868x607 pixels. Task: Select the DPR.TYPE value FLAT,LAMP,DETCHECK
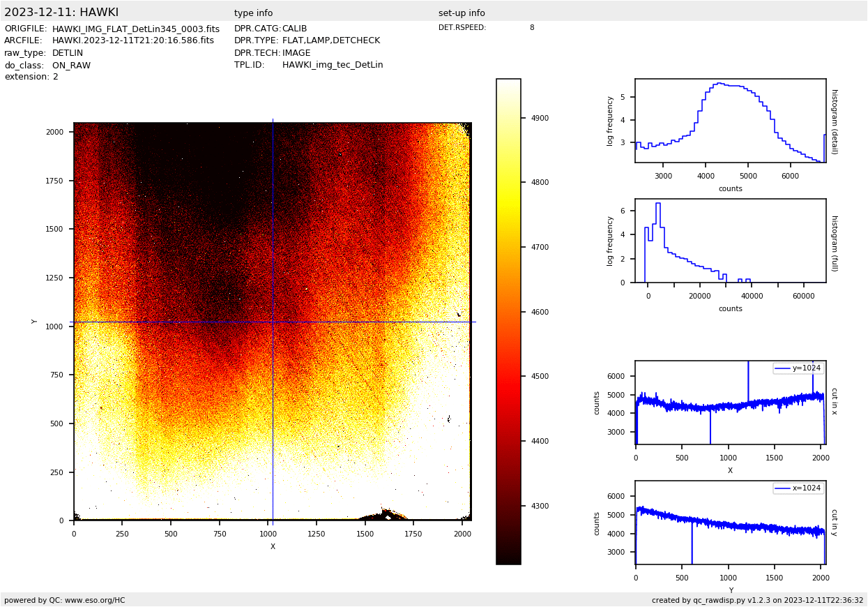330,41
